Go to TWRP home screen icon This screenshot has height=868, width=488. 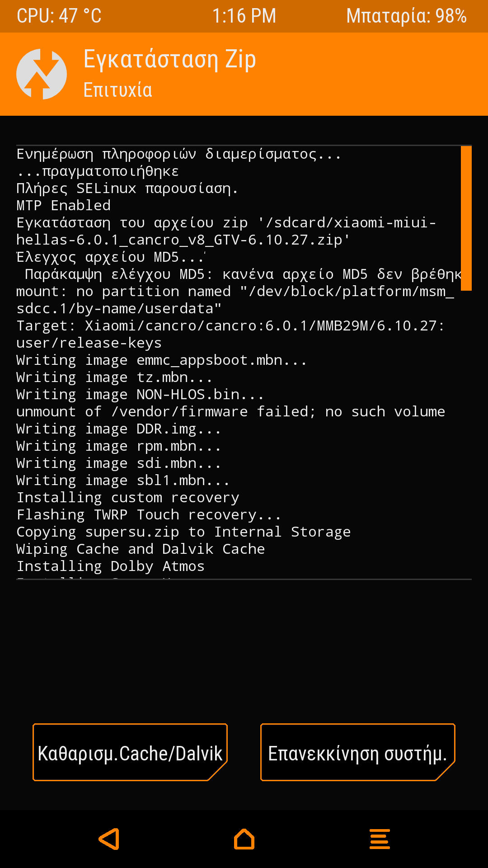click(244, 839)
